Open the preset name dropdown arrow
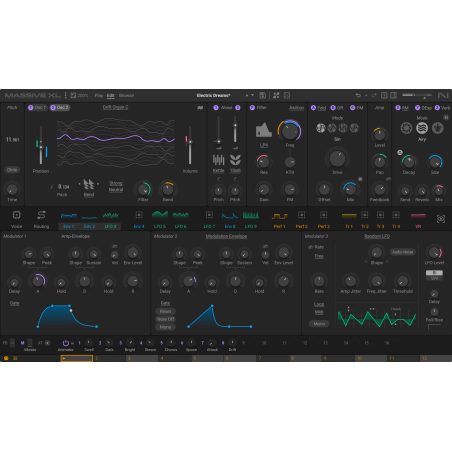This screenshot has height=452, width=452. click(253, 95)
